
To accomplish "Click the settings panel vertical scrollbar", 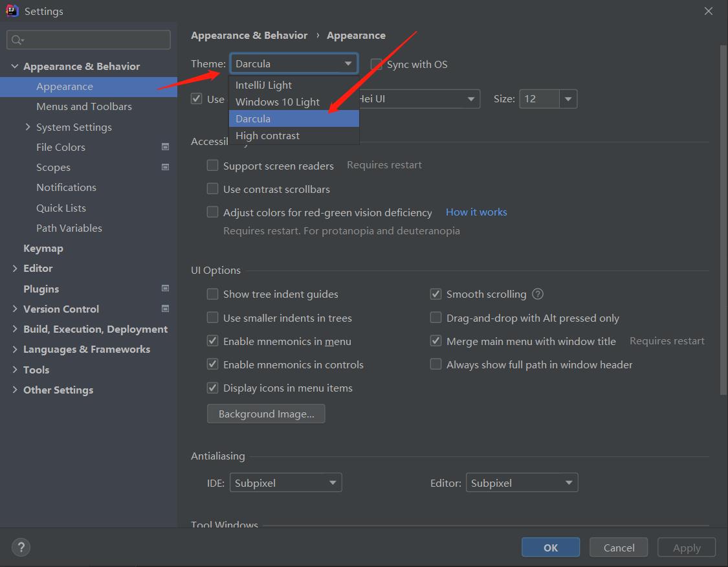I will coord(723,221).
